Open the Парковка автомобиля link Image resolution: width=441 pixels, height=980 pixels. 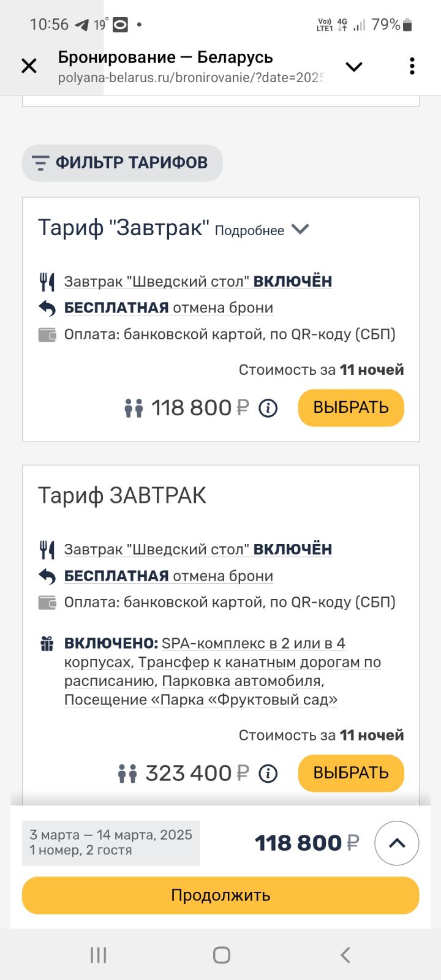pos(241,681)
